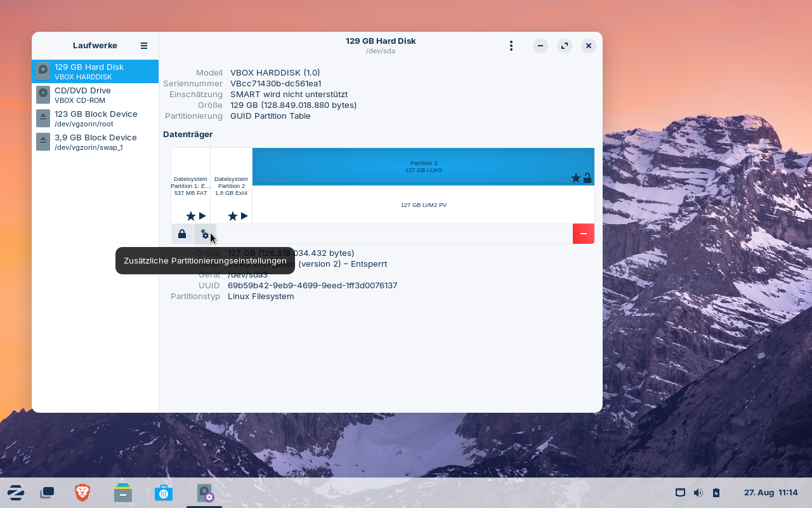Viewport: 812px width, 508px height.
Task: Open the Zorin start menu
Action: coord(16,493)
